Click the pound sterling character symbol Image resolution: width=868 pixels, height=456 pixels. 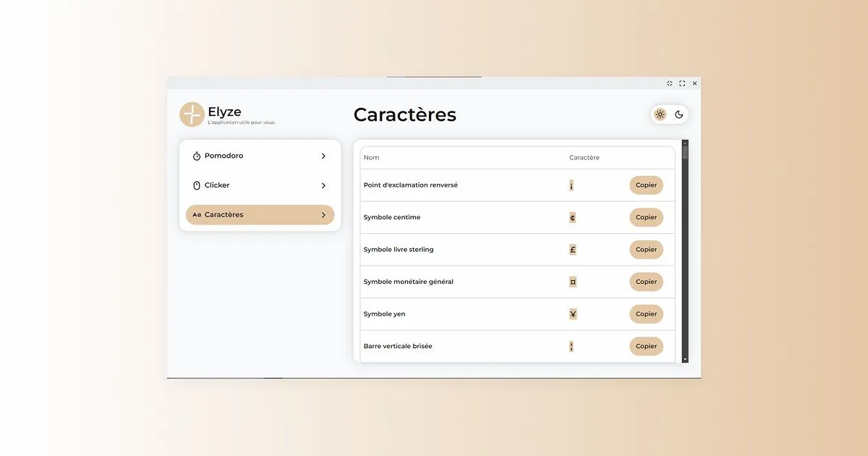click(x=573, y=250)
